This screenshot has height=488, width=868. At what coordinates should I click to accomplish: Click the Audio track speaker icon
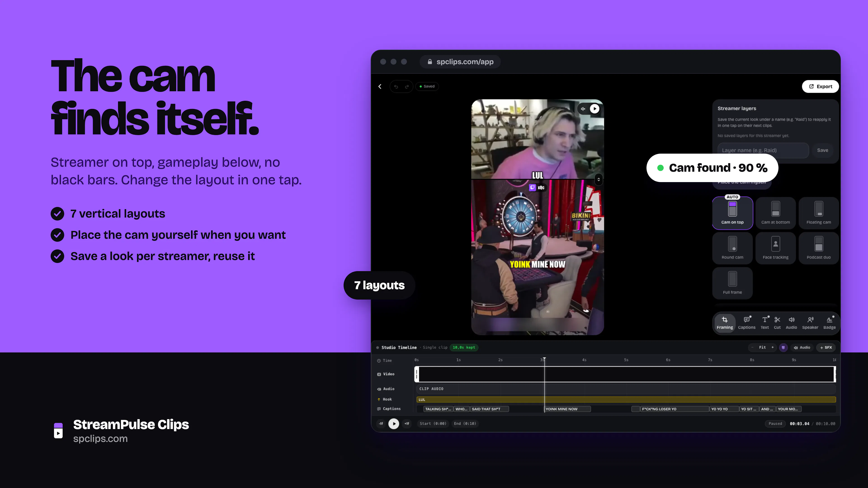tap(379, 389)
